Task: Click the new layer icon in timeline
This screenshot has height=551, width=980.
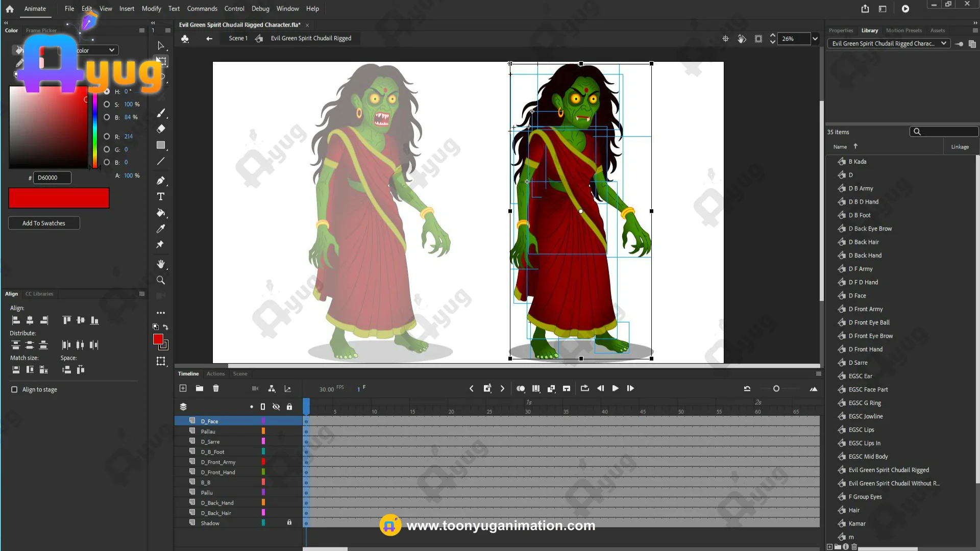Action: (183, 389)
